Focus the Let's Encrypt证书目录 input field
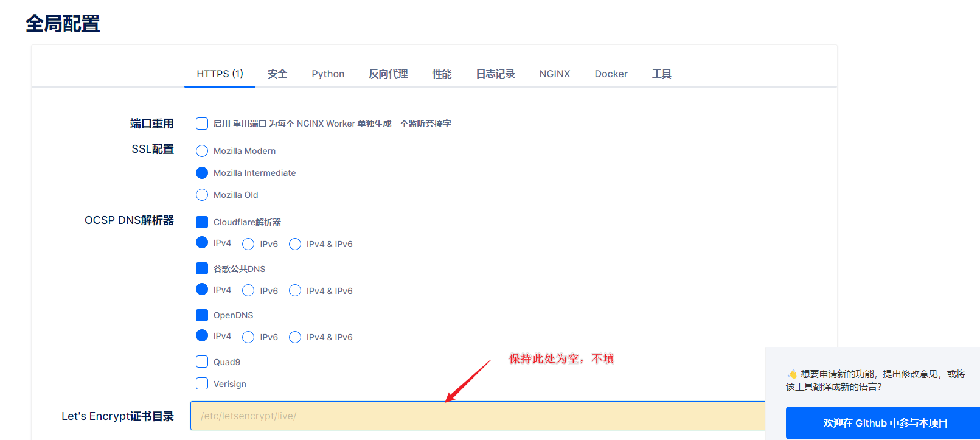This screenshot has height=440, width=980. [x=478, y=416]
